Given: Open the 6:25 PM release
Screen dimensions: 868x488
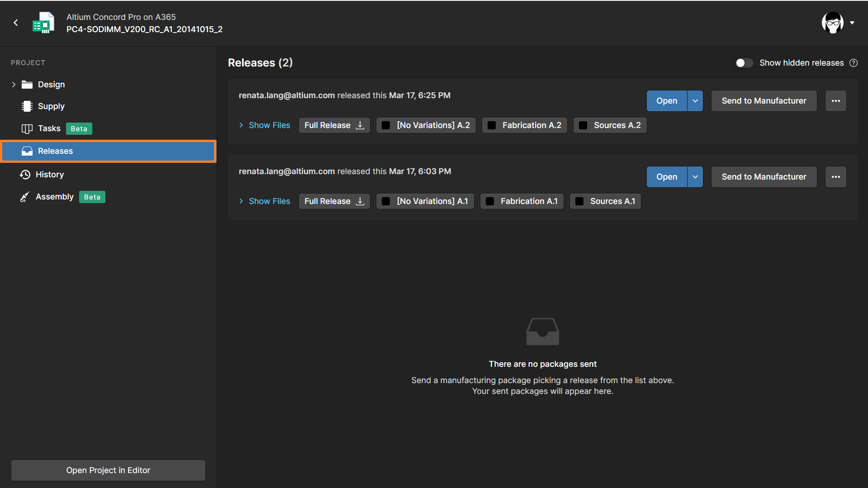Looking at the screenshot, I should [x=667, y=101].
